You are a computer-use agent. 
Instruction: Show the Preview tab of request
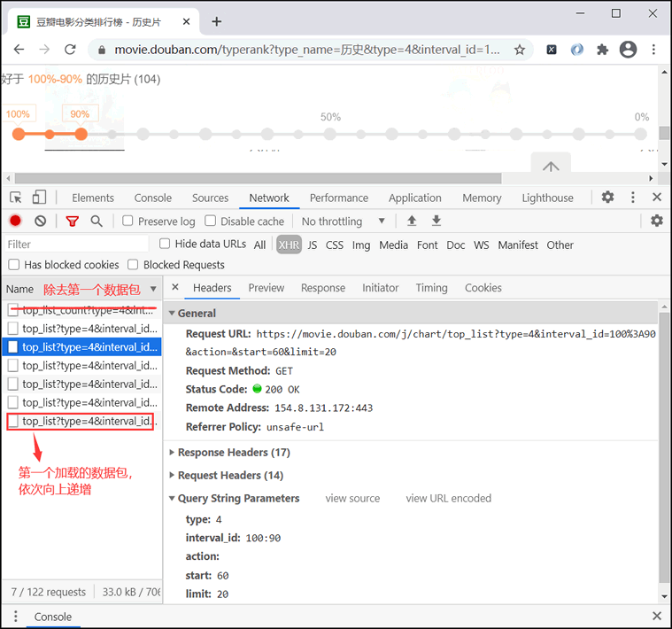[x=266, y=288]
